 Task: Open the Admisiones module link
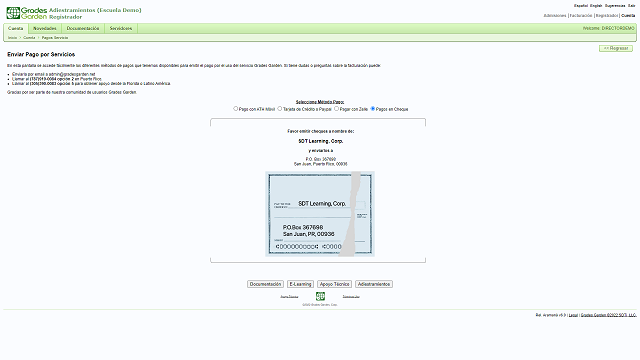tap(555, 16)
